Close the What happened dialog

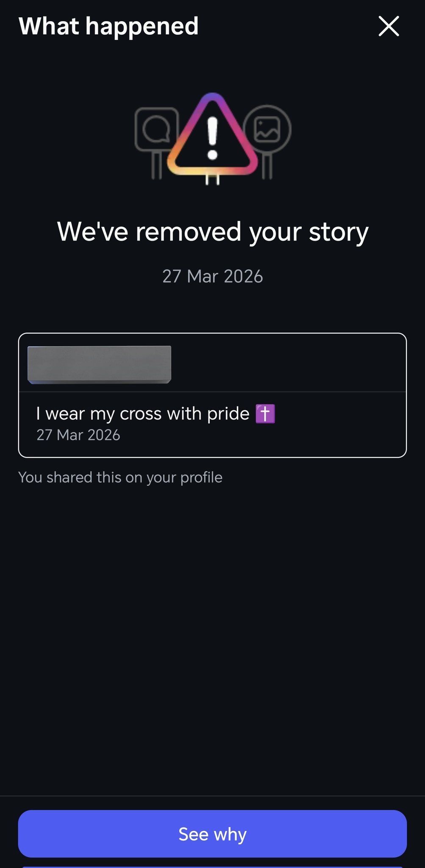pos(389,26)
